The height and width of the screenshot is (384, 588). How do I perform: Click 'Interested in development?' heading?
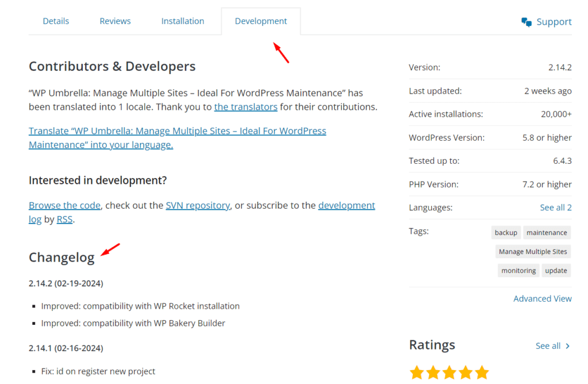[98, 181]
